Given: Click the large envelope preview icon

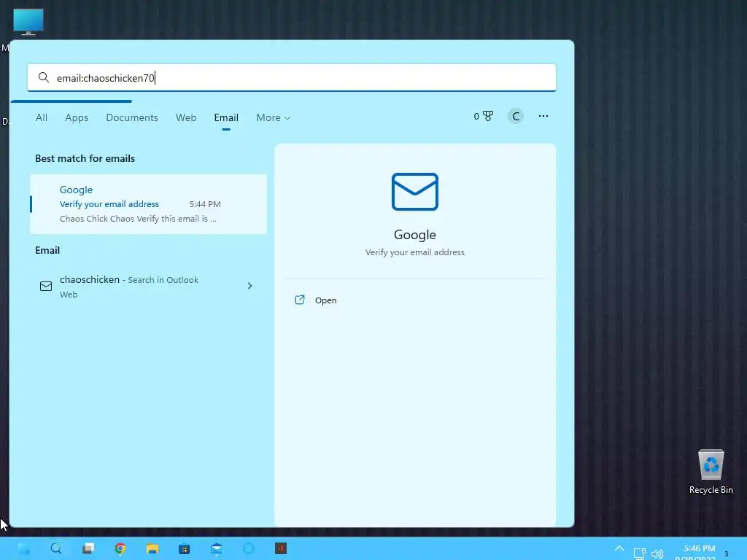Looking at the screenshot, I should coord(415,192).
